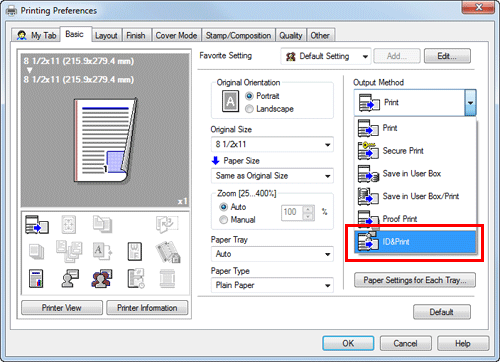Viewport: 500px width, 362px height.
Task: Select the highlighted ID&Print option
Action: [415, 242]
